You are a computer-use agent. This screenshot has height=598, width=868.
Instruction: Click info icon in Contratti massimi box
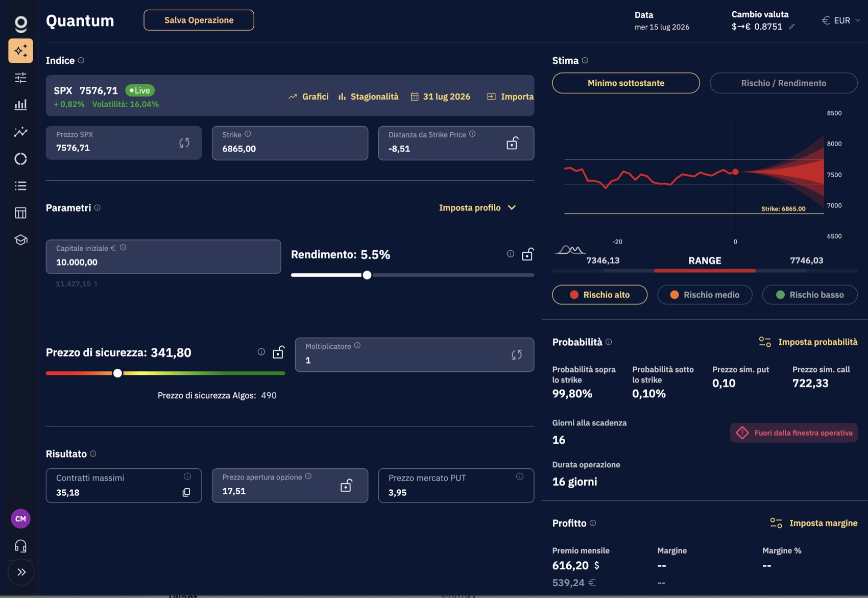(187, 476)
